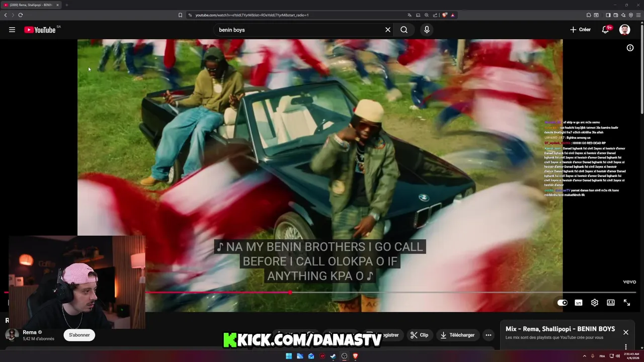Screen dimensions: 644x362
Task: Open browser extensions puzzle icon
Action: (589, 15)
